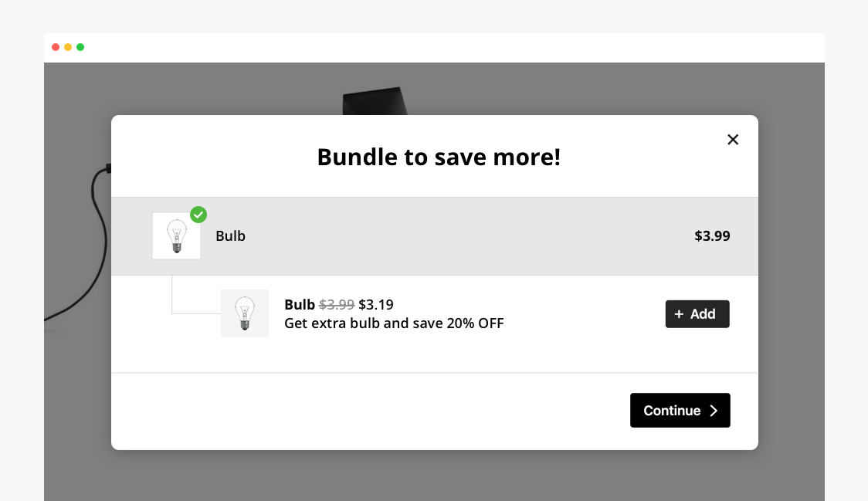
Task: Click the strikethrough $3.99 original price
Action: point(337,304)
